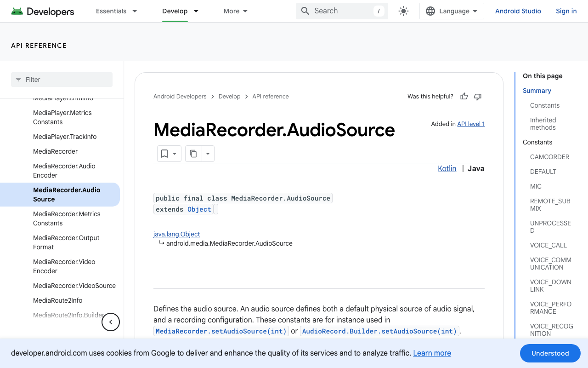Screen dimensions: 588x368
Task: Jump to Summary in page outline
Action: pos(537,91)
